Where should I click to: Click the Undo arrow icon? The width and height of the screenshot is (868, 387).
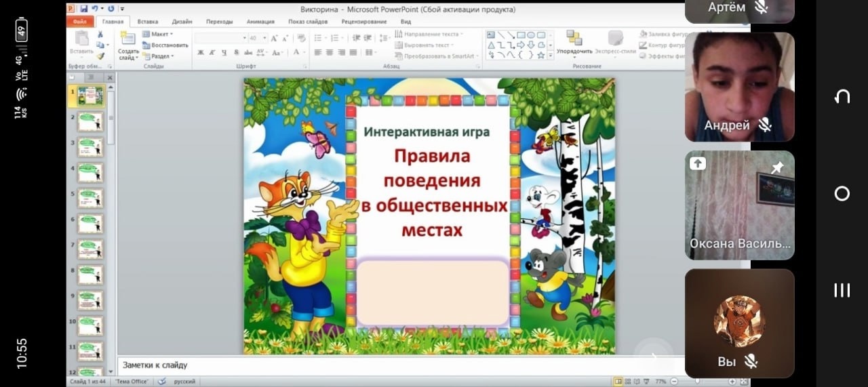[x=96, y=9]
